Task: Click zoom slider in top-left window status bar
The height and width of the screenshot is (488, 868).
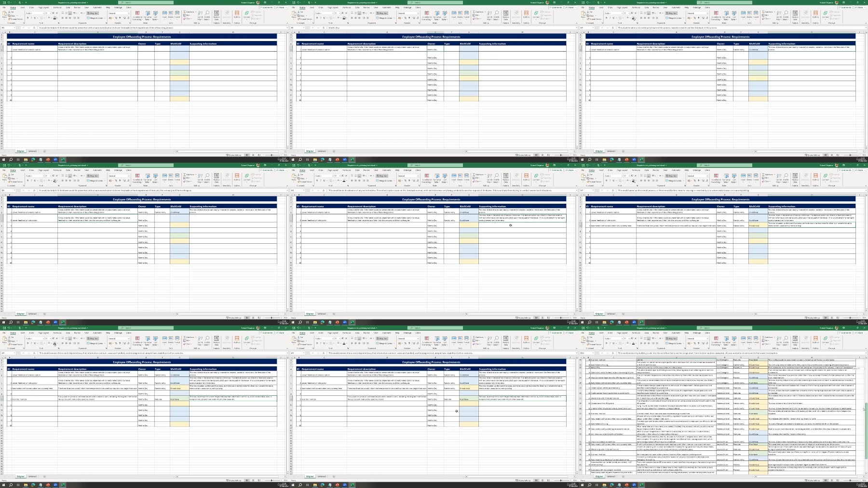Action: (271, 155)
